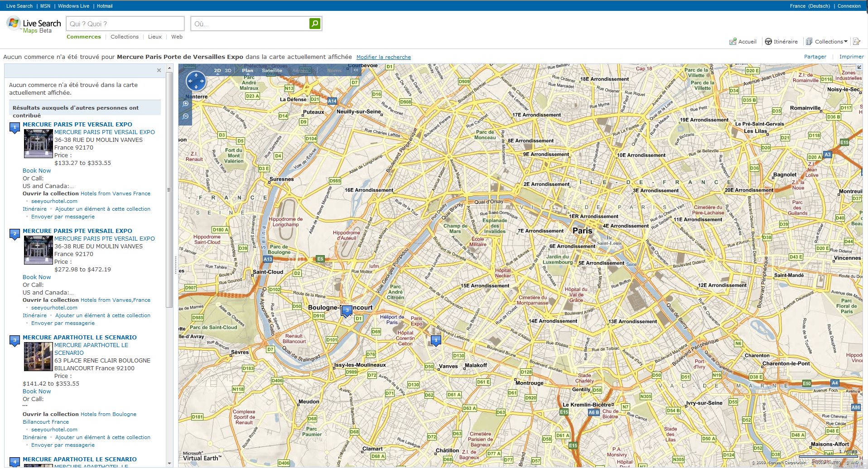Open the notepad edit icon

click(x=856, y=42)
